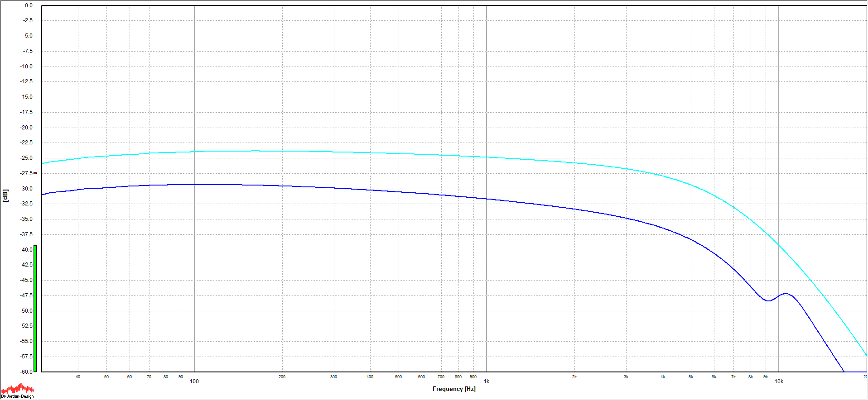Click the green level meter bar
The image size is (868, 400).
coord(35,308)
